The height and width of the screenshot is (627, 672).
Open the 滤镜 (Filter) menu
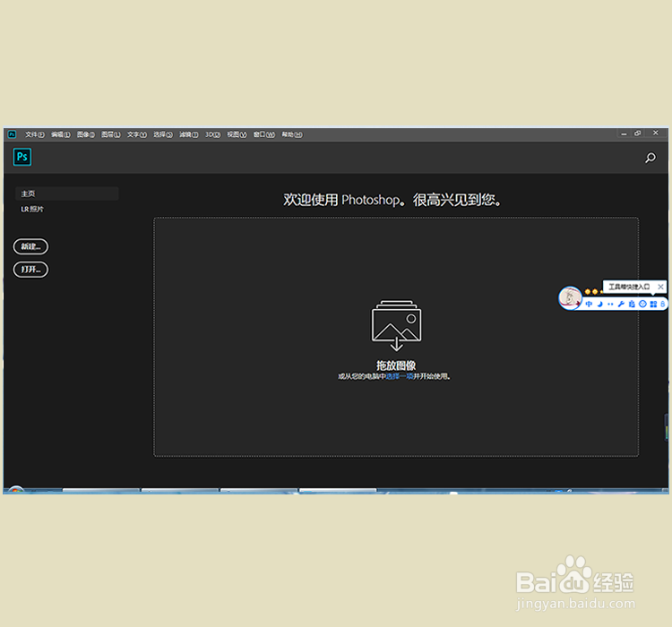188,134
